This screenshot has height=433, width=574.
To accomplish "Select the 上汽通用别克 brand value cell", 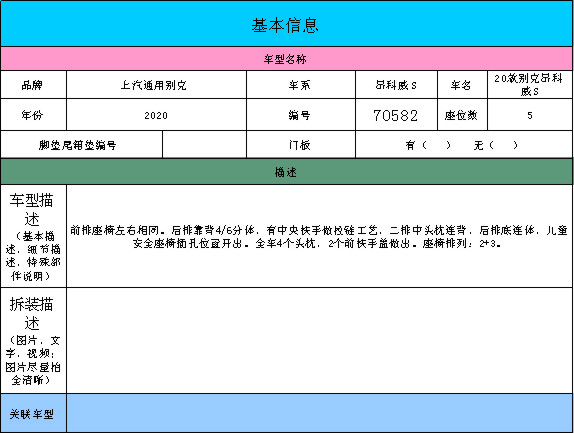I will coord(156,85).
